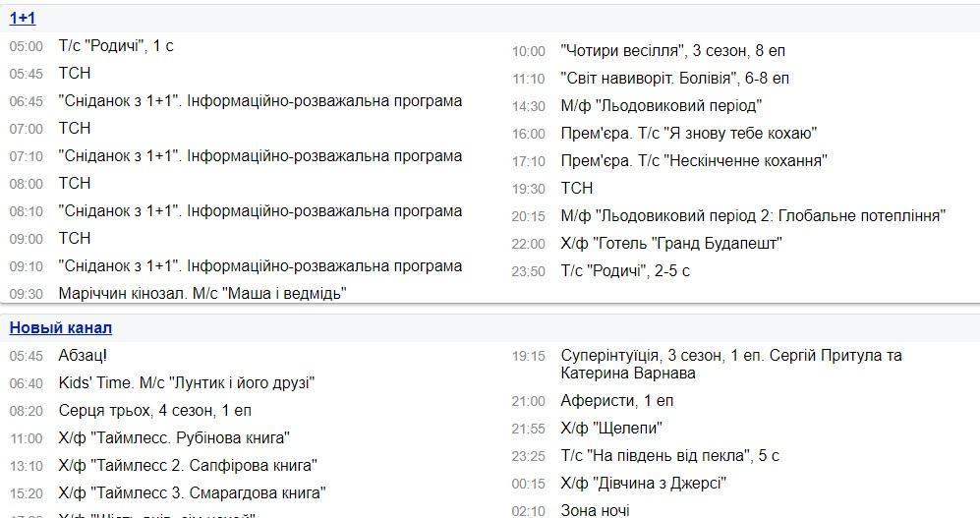Viewport: 980px width, 518px height.
Task: Select Серця трьох, 4 сезон listing
Action: (x=155, y=411)
